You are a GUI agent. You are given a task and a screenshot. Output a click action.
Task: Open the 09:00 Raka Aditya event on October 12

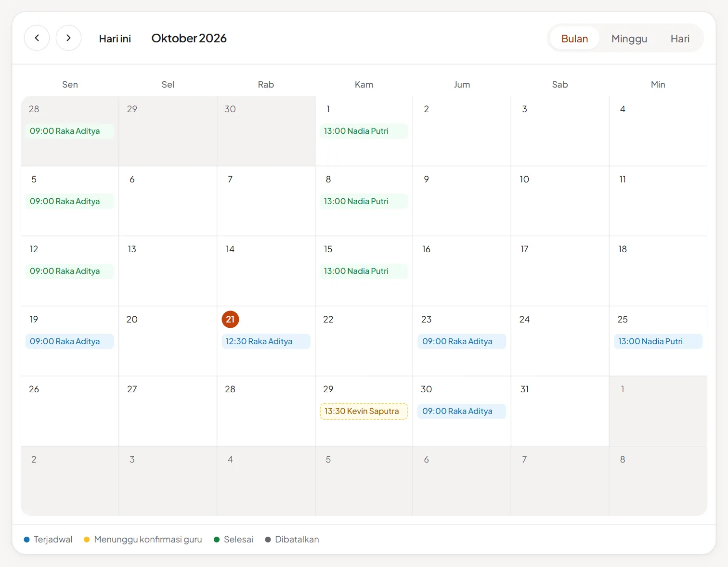pyautogui.click(x=70, y=271)
